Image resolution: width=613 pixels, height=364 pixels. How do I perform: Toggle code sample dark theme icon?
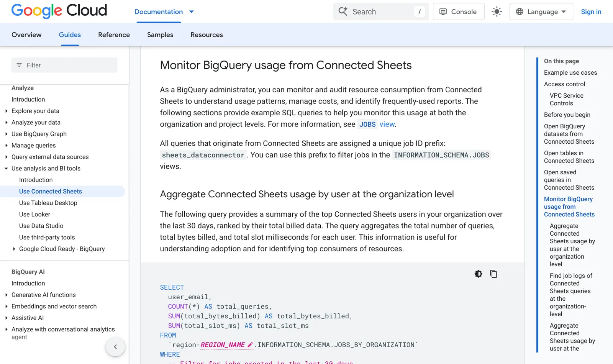coord(478,274)
